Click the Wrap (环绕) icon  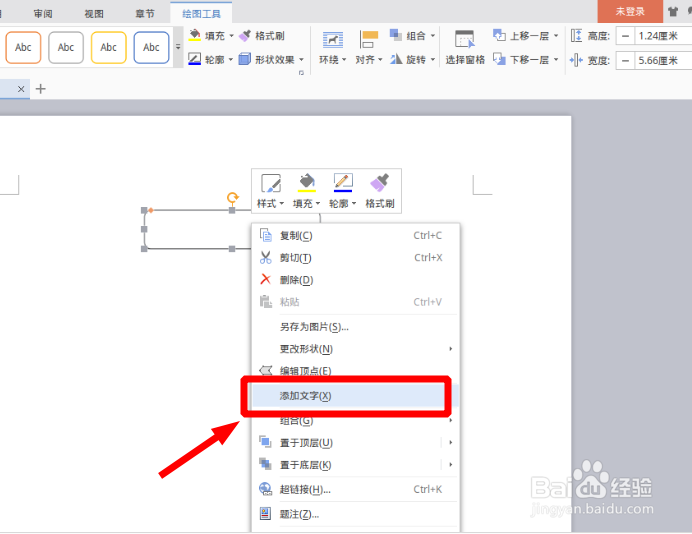pyautogui.click(x=332, y=41)
